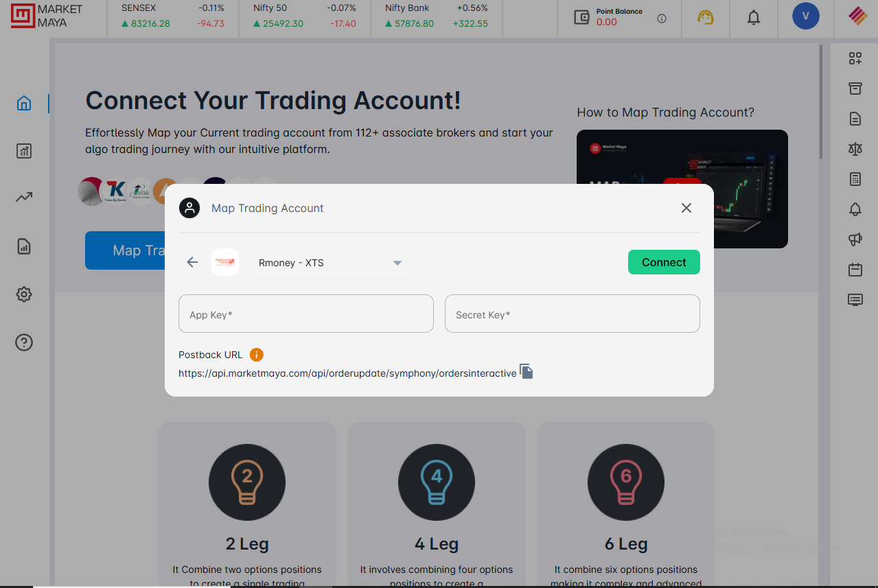Go back using the arrow beside Rmoney logo
The image size is (878, 588).
pyautogui.click(x=192, y=262)
